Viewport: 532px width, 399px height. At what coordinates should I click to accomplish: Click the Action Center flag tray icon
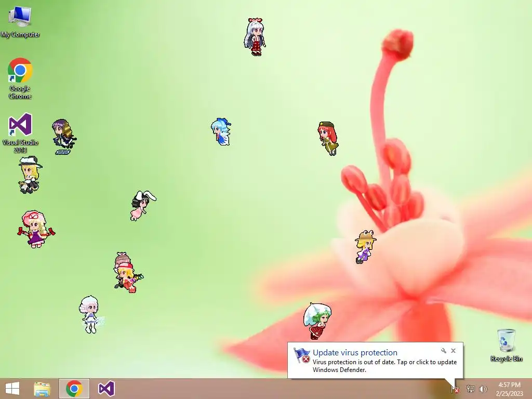tap(455, 389)
